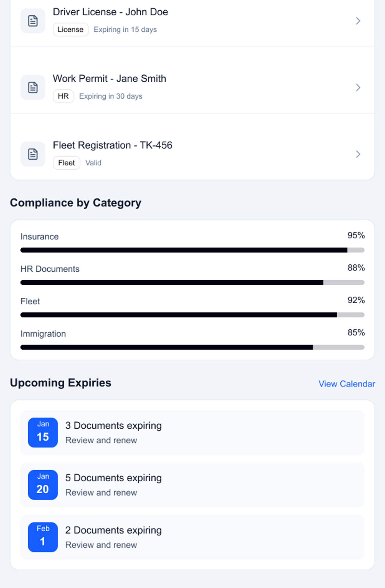Click the HR Documents progress bar

point(192,283)
